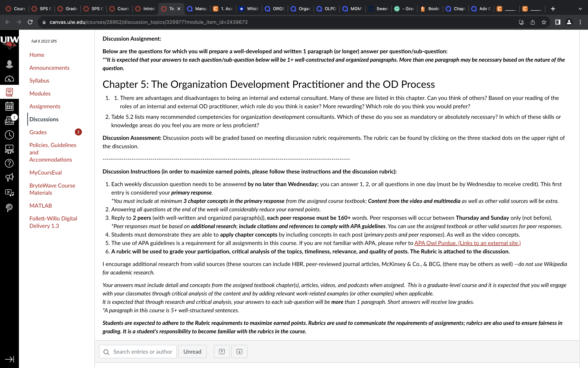Switch to the Sweet browser tab
588x368 pixels.
tap(379, 9)
